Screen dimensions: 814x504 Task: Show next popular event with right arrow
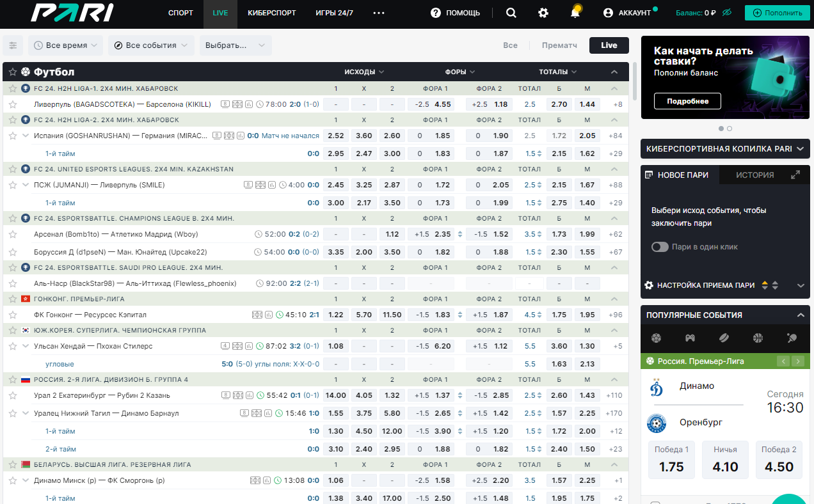pos(797,361)
